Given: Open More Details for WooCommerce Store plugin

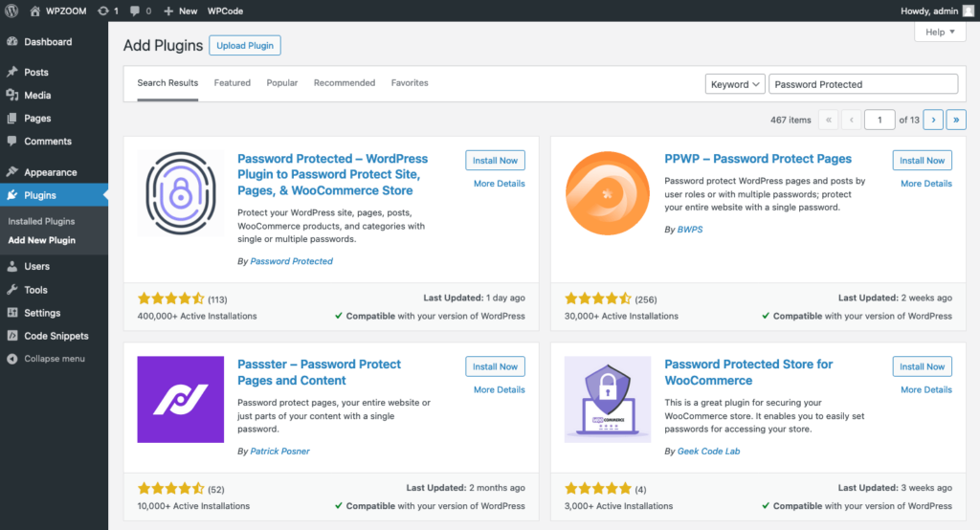Looking at the screenshot, I should (x=926, y=390).
